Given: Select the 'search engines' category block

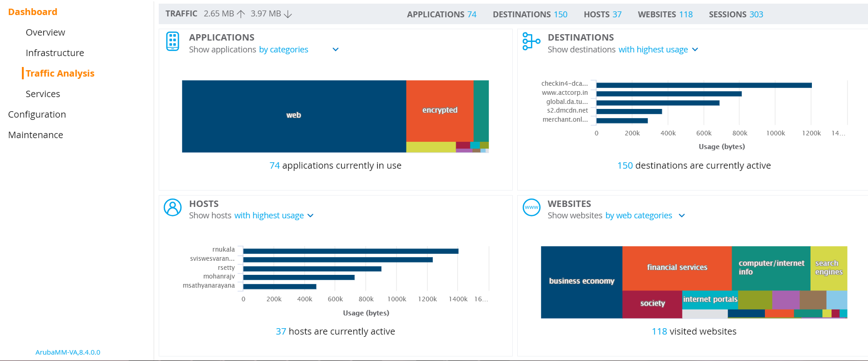Looking at the screenshot, I should 829,268.
